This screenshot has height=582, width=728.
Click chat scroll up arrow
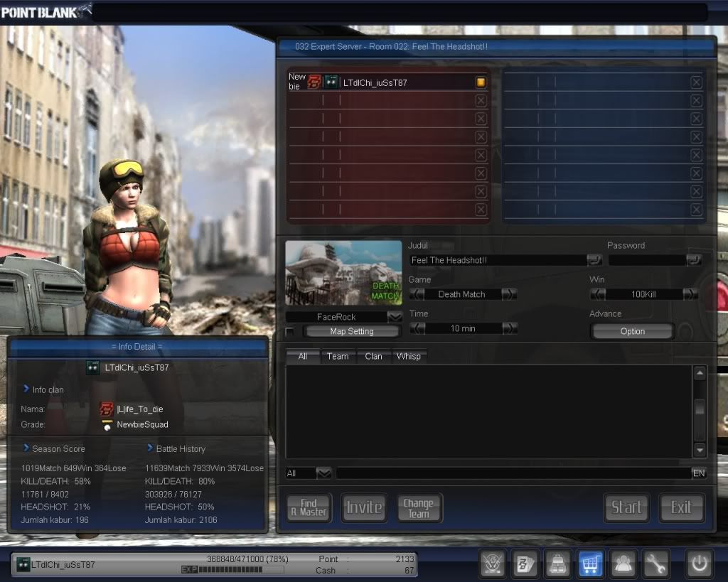(700, 372)
